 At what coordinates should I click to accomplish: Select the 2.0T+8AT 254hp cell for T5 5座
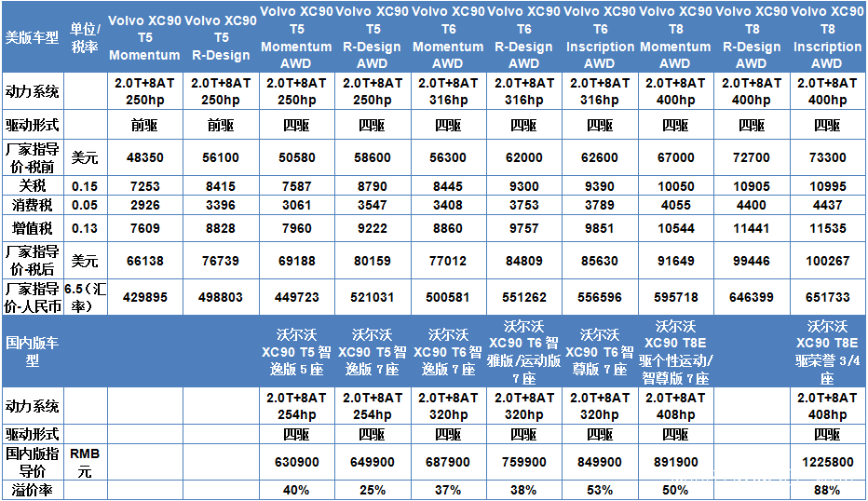click(296, 406)
